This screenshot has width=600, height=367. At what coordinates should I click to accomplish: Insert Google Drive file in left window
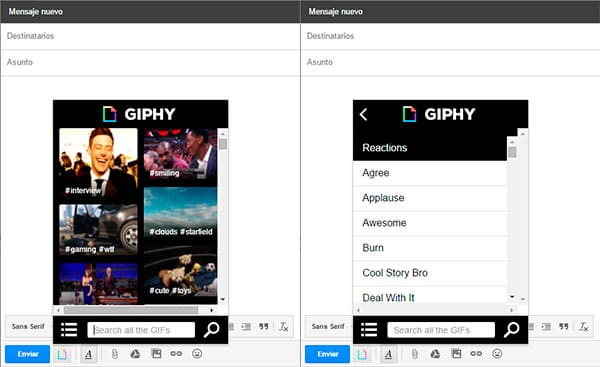pos(135,354)
